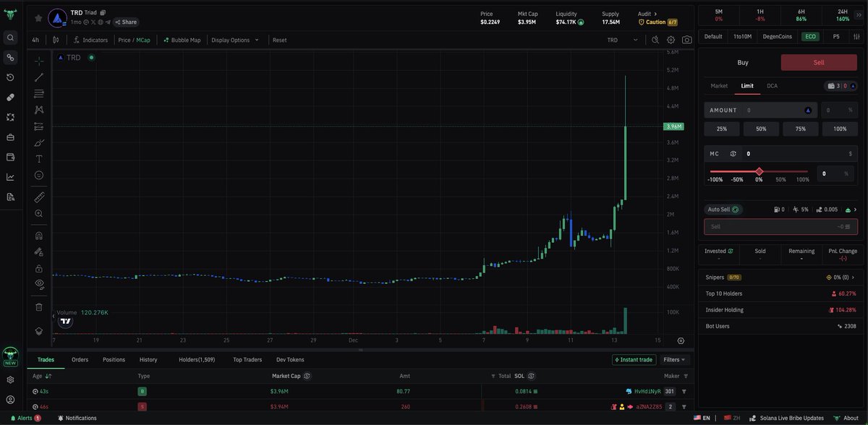The image size is (868, 425).
Task: Open settings gear in left sidebar
Action: (x=10, y=379)
